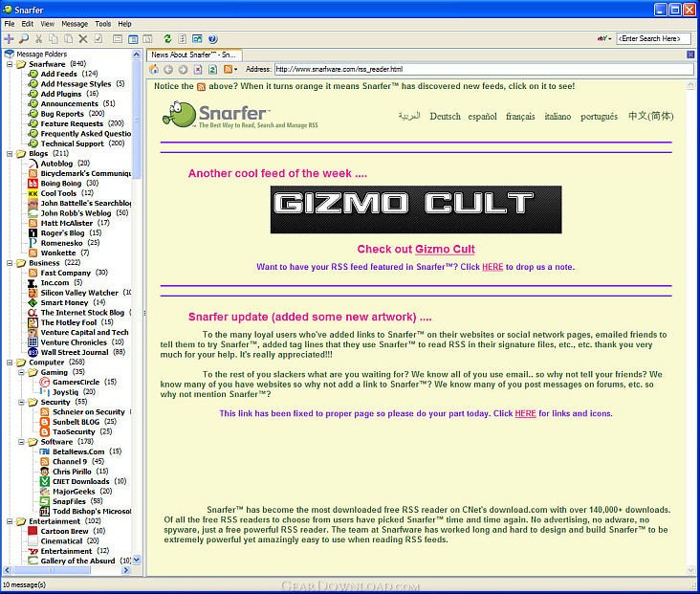This screenshot has width=700, height=594.
Task: Click the browser Home icon
Action: [154, 69]
